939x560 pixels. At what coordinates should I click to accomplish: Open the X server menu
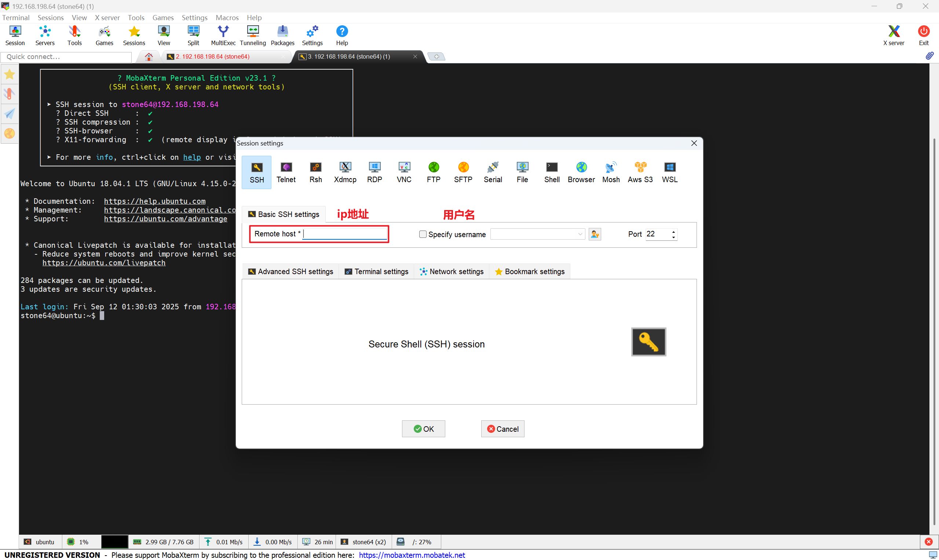(x=107, y=17)
